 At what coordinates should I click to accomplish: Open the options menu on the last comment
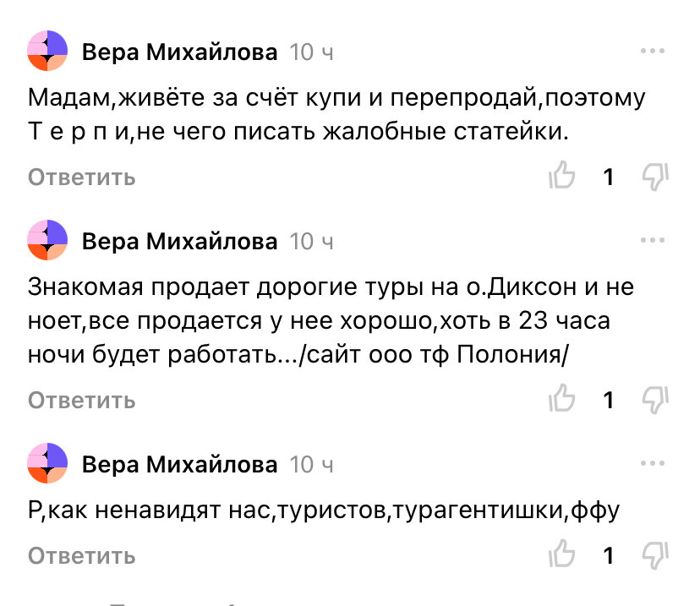[651, 462]
